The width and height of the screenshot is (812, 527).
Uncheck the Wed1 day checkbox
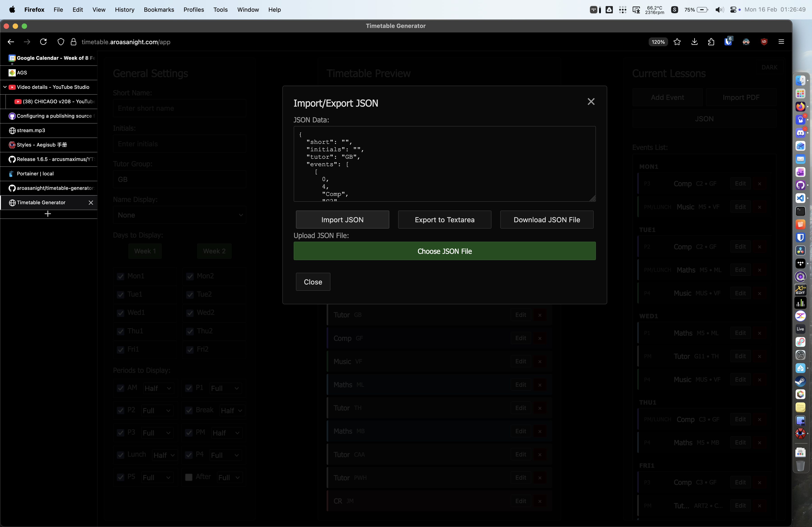[x=120, y=313]
